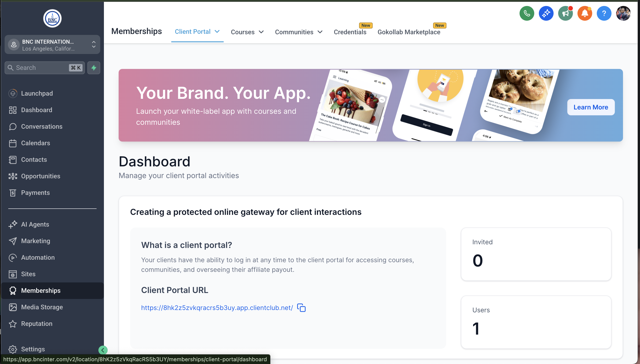Click Learn More on the banner

tap(591, 107)
